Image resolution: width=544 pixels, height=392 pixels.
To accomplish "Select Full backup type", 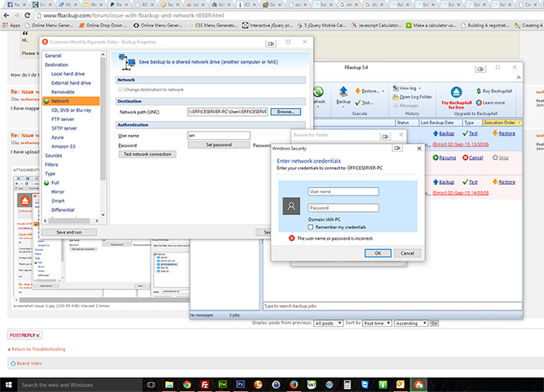I will [55, 182].
